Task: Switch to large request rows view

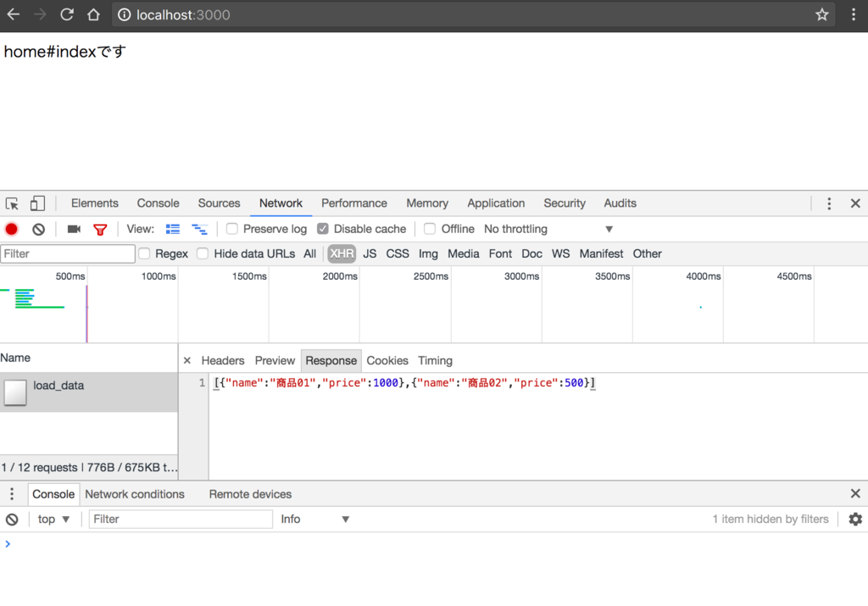Action: (x=173, y=229)
